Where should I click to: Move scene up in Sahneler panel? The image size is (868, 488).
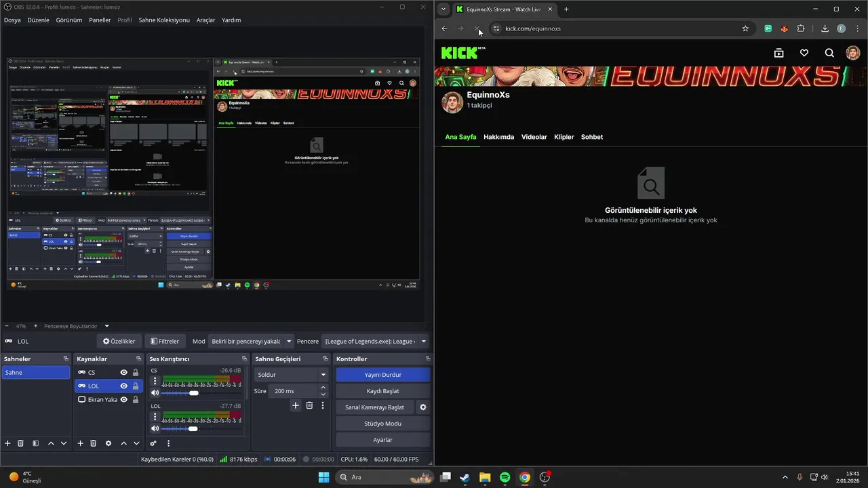(51, 443)
